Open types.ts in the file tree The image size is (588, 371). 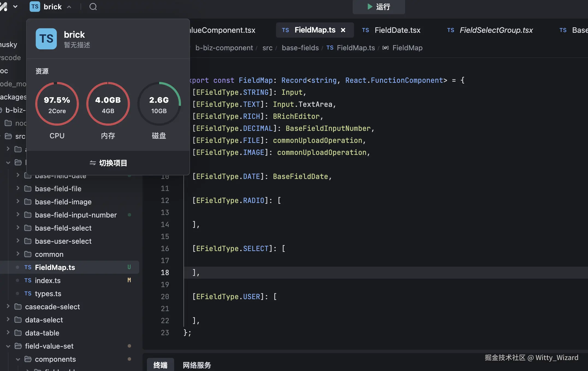tap(48, 294)
